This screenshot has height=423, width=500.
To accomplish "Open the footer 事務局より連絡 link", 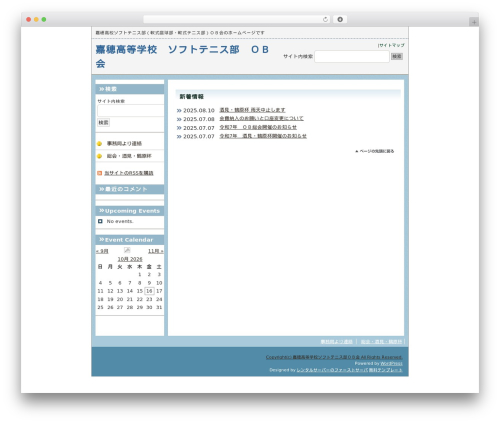I will click(337, 342).
